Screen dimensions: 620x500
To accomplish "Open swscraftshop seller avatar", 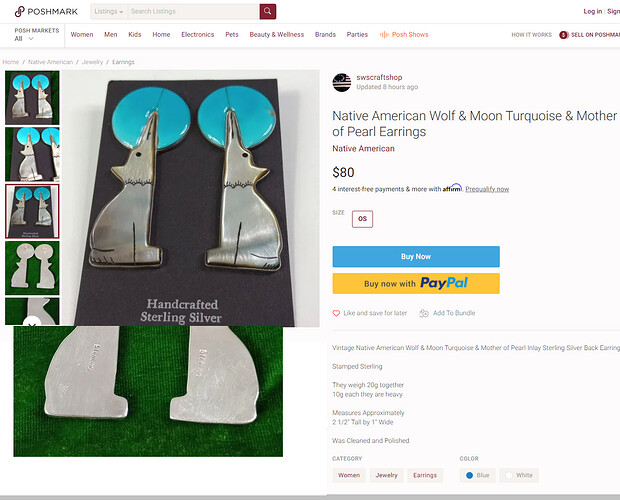I will pos(342,82).
